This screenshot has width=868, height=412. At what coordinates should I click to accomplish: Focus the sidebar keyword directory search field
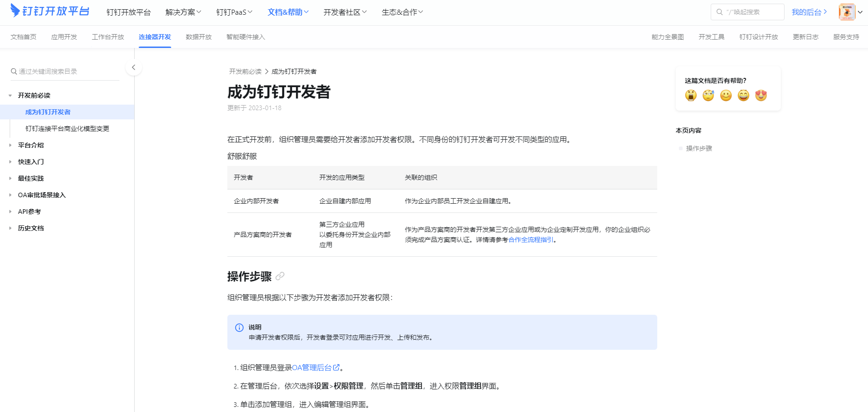click(x=65, y=71)
